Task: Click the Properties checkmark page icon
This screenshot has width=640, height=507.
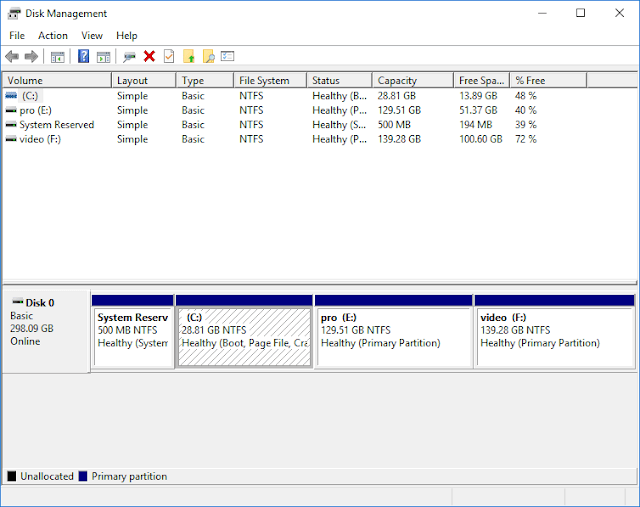Action: [169, 56]
